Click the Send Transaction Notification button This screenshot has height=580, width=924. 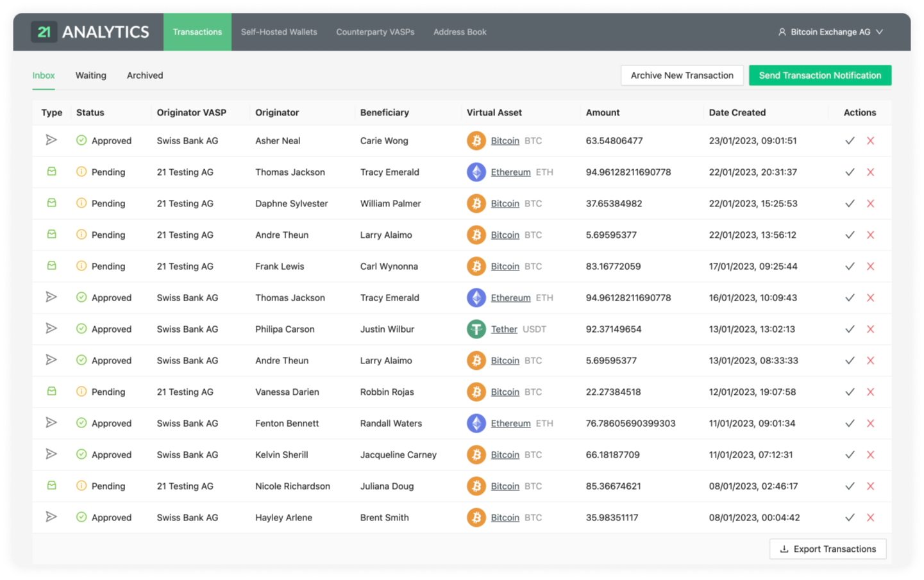tap(820, 75)
